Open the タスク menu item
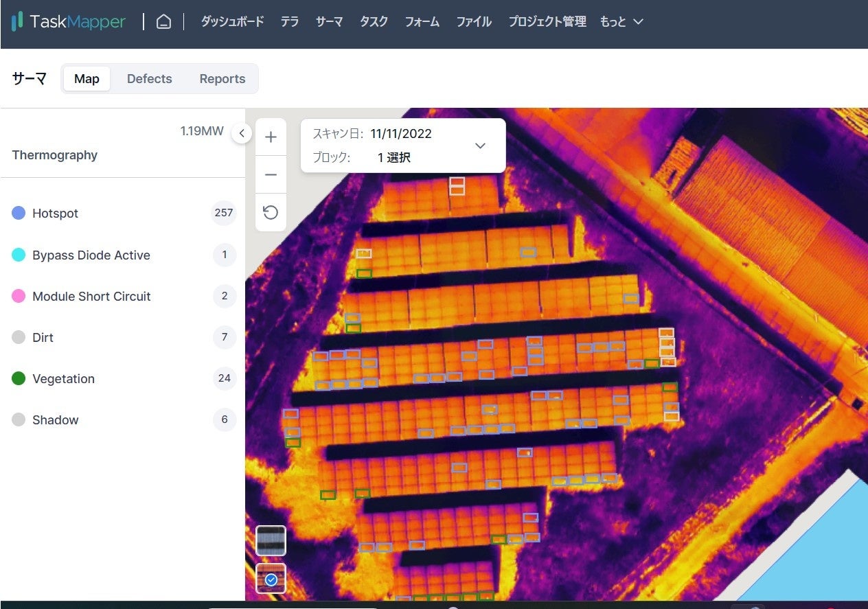Screen dimensions: 868x609 pyautogui.click(x=374, y=22)
